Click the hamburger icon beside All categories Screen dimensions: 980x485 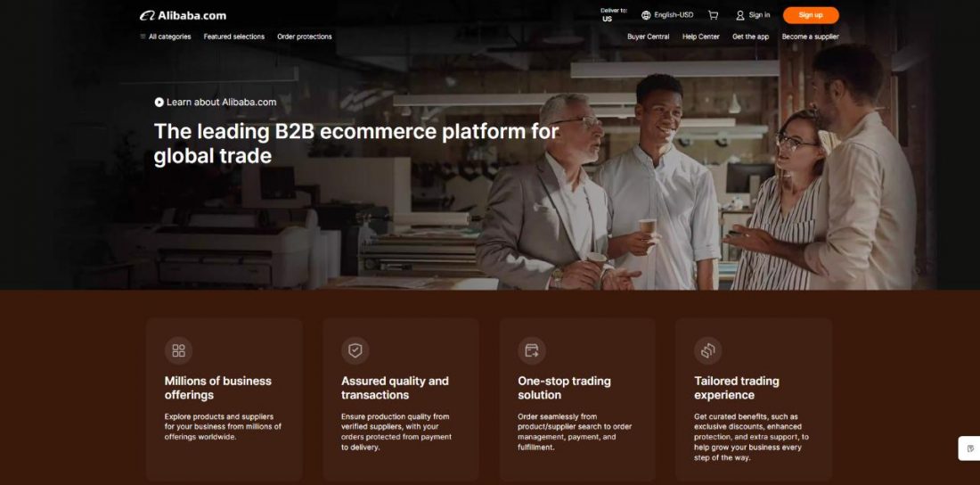click(143, 37)
